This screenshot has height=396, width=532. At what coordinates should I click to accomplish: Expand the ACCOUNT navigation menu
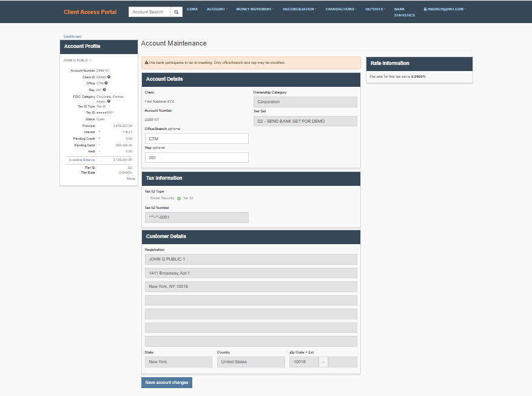pos(217,9)
